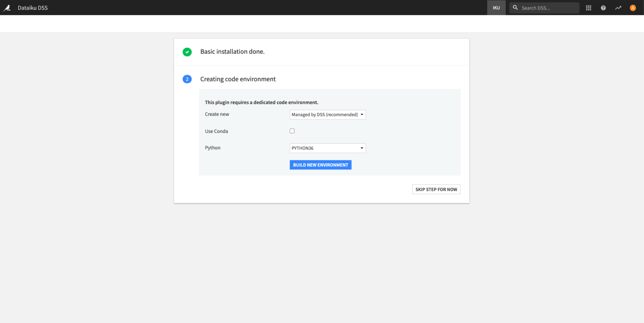Click the blue step 2 indicator

187,79
